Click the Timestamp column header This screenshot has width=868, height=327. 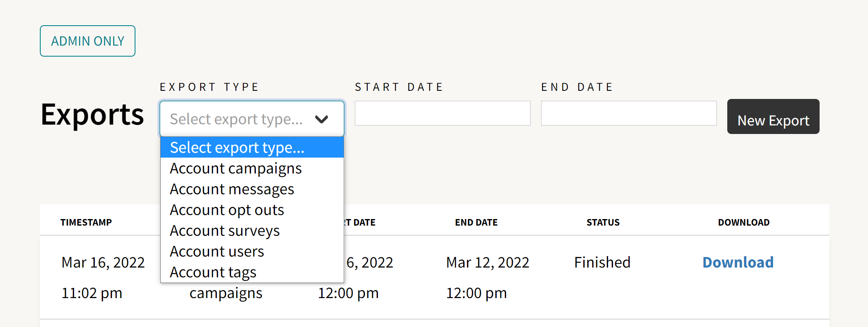(86, 222)
